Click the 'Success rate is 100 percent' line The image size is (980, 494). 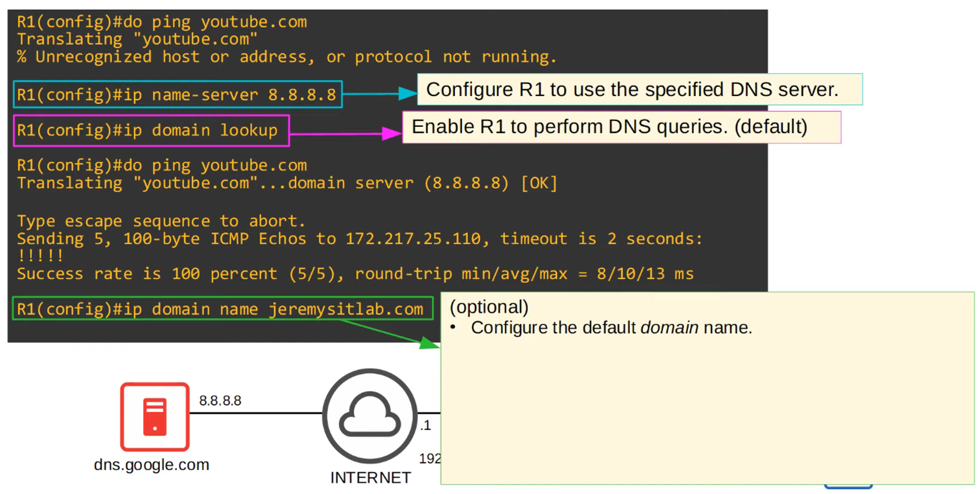[x=355, y=274]
